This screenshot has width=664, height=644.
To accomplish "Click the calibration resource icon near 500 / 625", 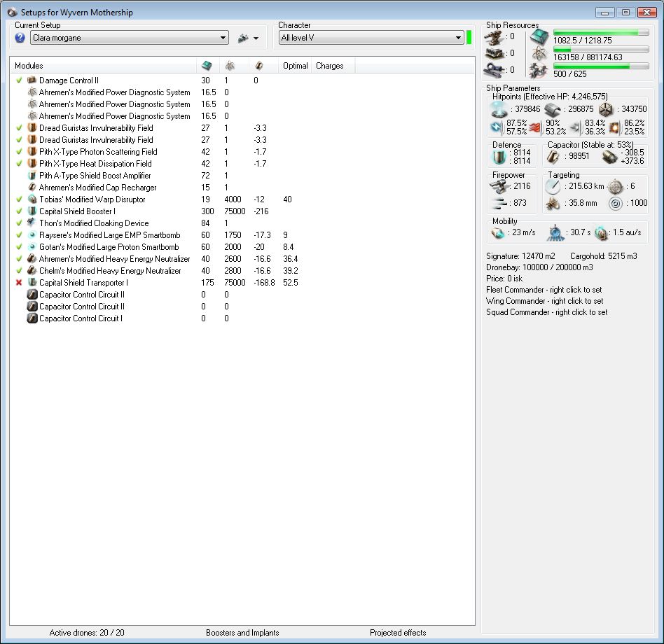I will coord(539,71).
